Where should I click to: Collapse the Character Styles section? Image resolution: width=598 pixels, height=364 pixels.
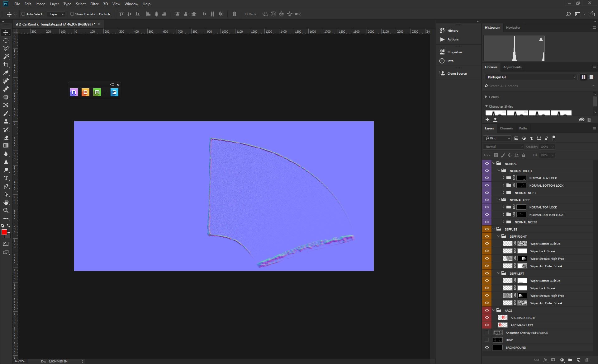click(486, 106)
